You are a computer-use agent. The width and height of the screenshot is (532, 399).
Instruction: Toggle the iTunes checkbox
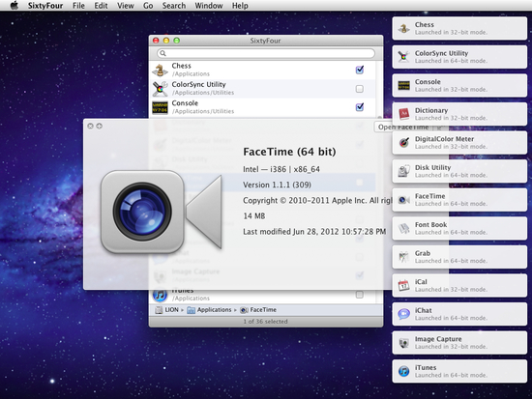359,295
